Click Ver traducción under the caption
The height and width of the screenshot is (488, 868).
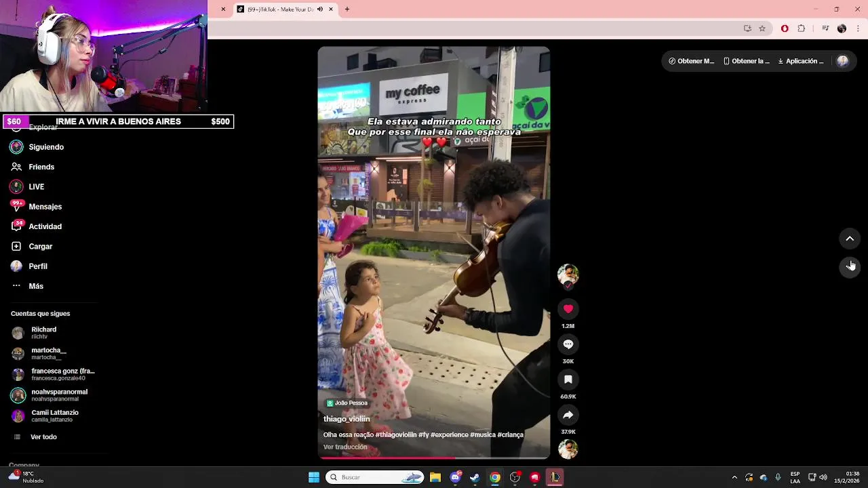click(345, 447)
